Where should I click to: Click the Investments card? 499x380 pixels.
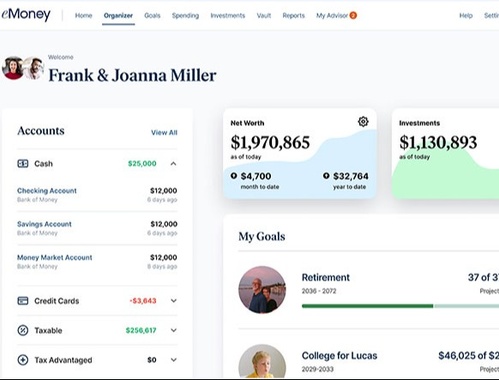(446, 154)
